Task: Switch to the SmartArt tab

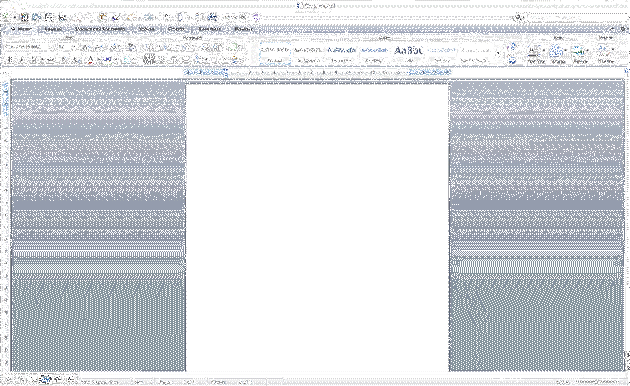Action: (210, 29)
